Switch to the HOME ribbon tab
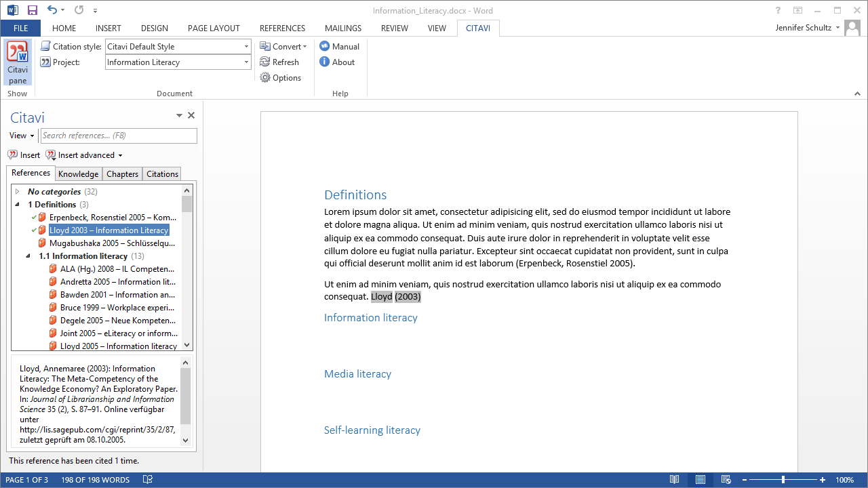Viewport: 868px width, 488px height. click(x=64, y=28)
